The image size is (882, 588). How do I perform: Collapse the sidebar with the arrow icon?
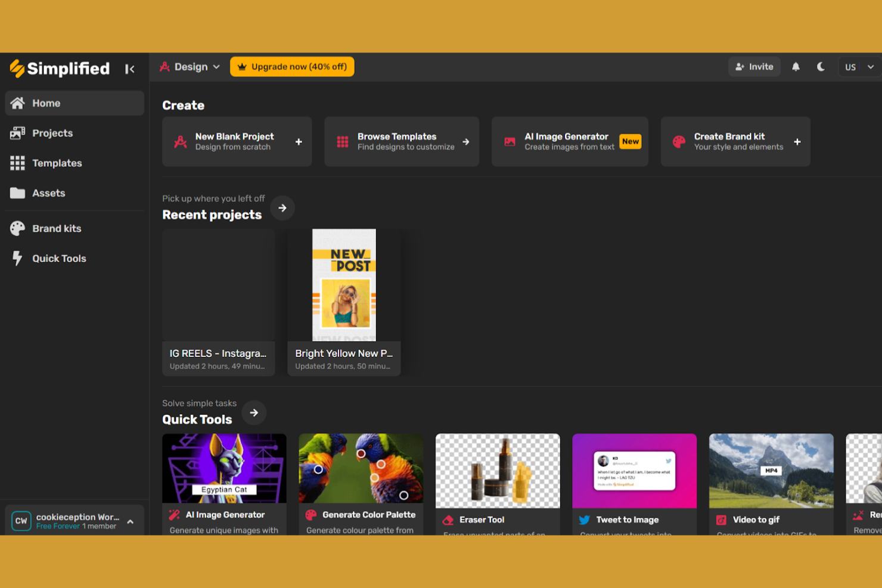point(129,69)
